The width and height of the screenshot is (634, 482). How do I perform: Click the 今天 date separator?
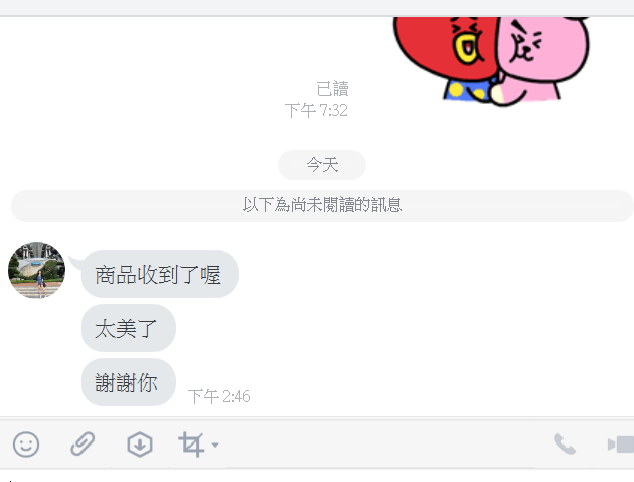(322, 165)
